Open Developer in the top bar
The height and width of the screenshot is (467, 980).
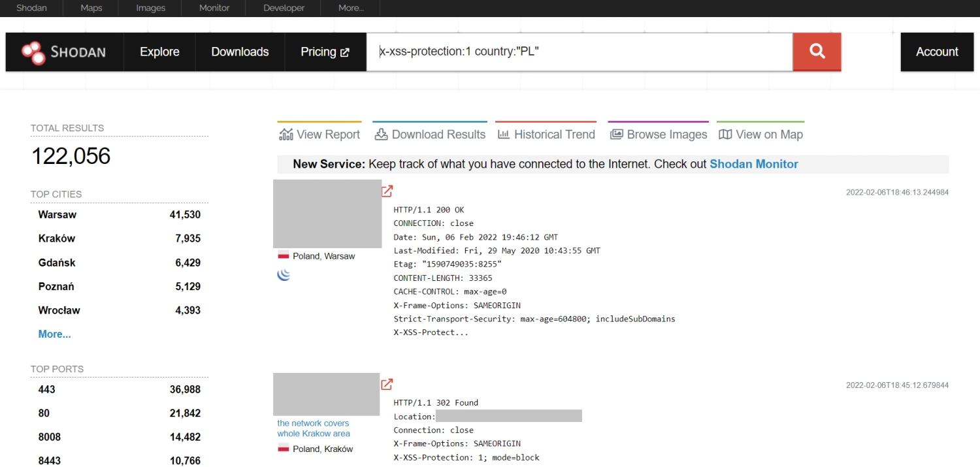[284, 8]
